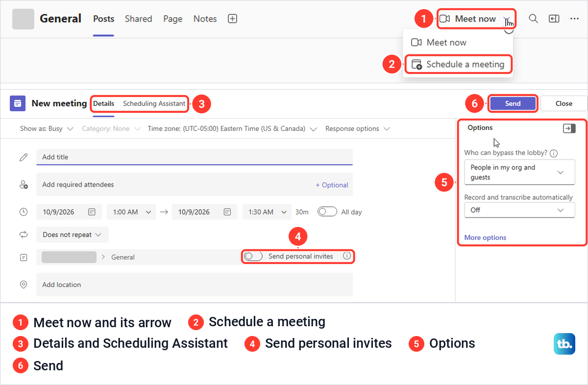Select the Details tab
This screenshot has height=385, width=588.
(103, 103)
